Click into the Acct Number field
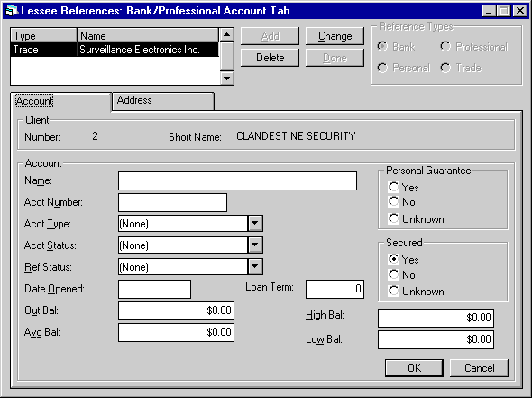The width and height of the screenshot is (532, 398). [x=173, y=202]
